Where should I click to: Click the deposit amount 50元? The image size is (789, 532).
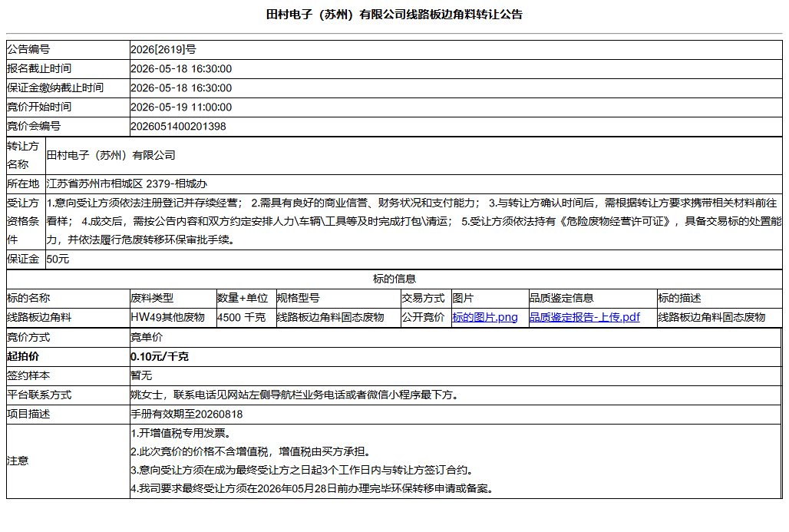58,259
